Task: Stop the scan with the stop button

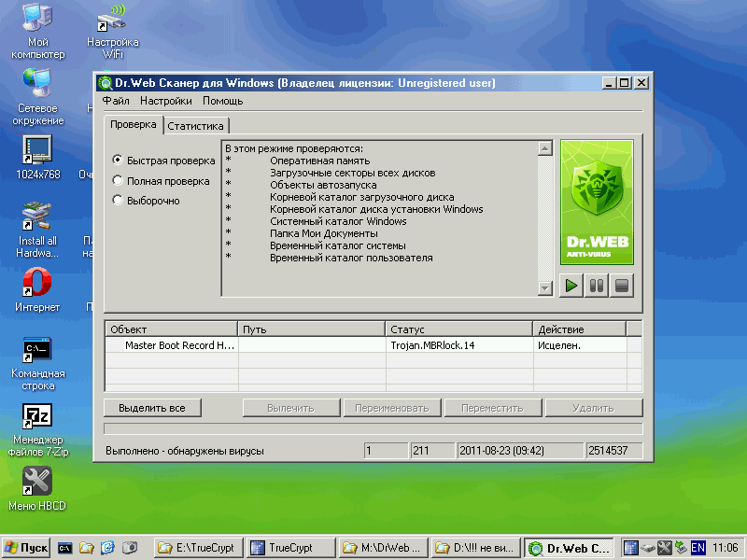Action: click(622, 286)
